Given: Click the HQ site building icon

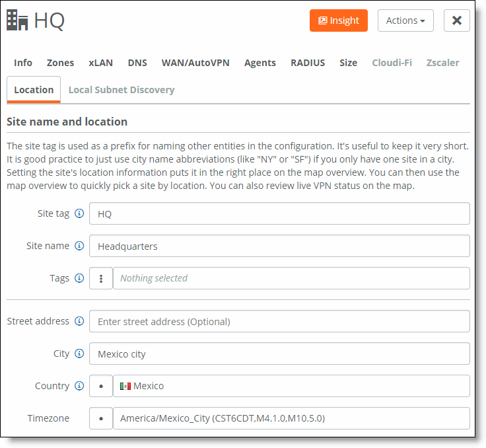Looking at the screenshot, I should [x=17, y=20].
